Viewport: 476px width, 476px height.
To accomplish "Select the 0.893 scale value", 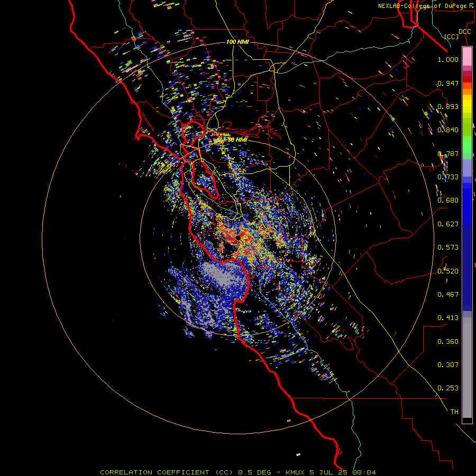I will pyautogui.click(x=448, y=106).
